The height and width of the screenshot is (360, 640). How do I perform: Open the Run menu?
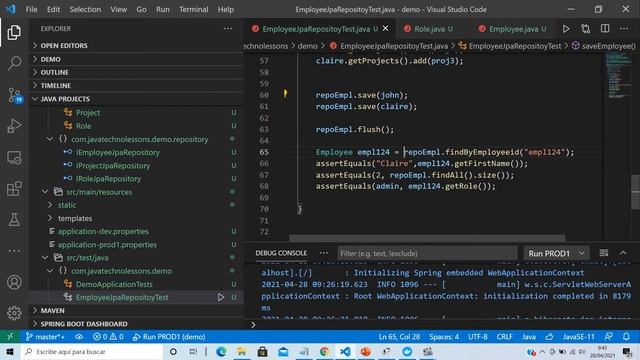coord(162,9)
